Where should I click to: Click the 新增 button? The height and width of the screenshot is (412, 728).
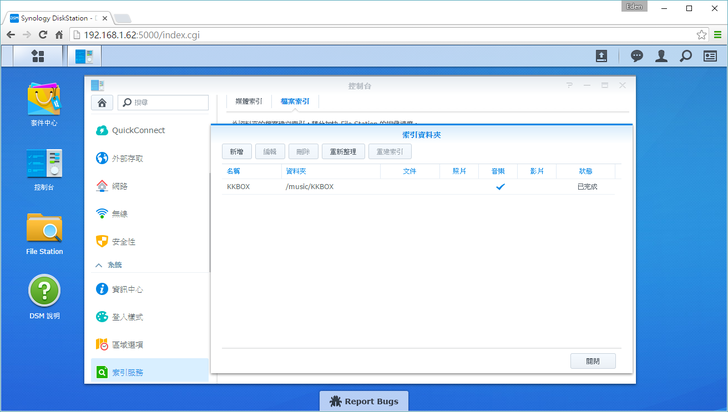click(x=235, y=151)
